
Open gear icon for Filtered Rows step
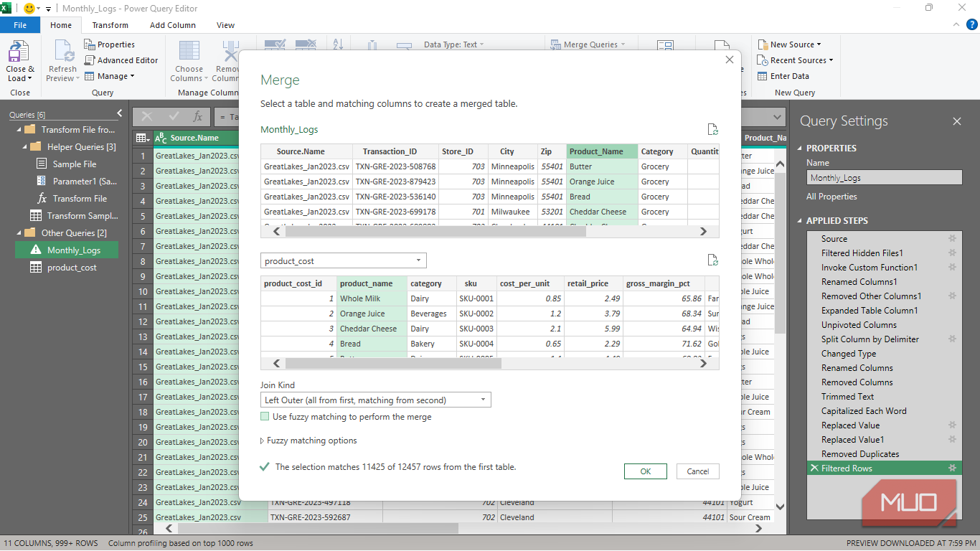coord(952,468)
